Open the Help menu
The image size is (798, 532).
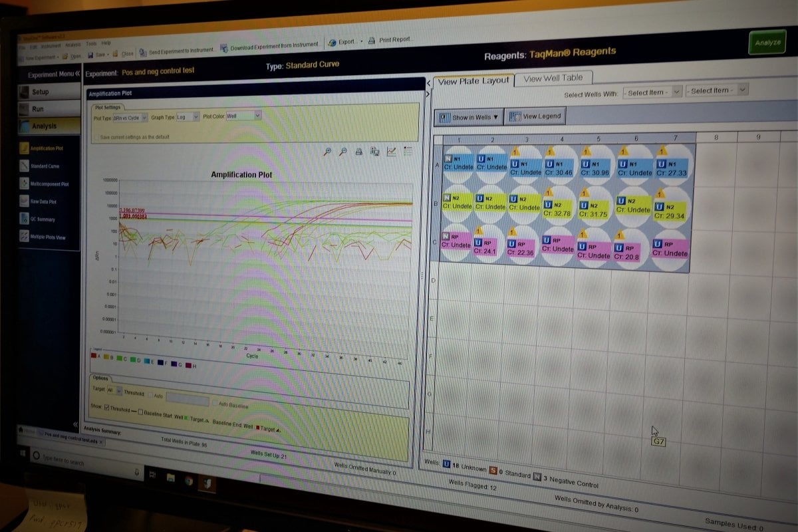click(106, 43)
